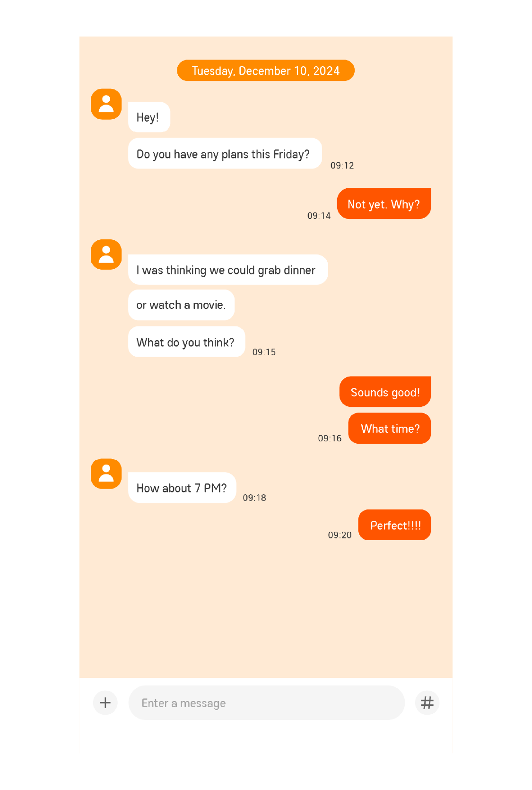
Task: Tap "I was thinking we could grab dinner"
Action: (228, 270)
